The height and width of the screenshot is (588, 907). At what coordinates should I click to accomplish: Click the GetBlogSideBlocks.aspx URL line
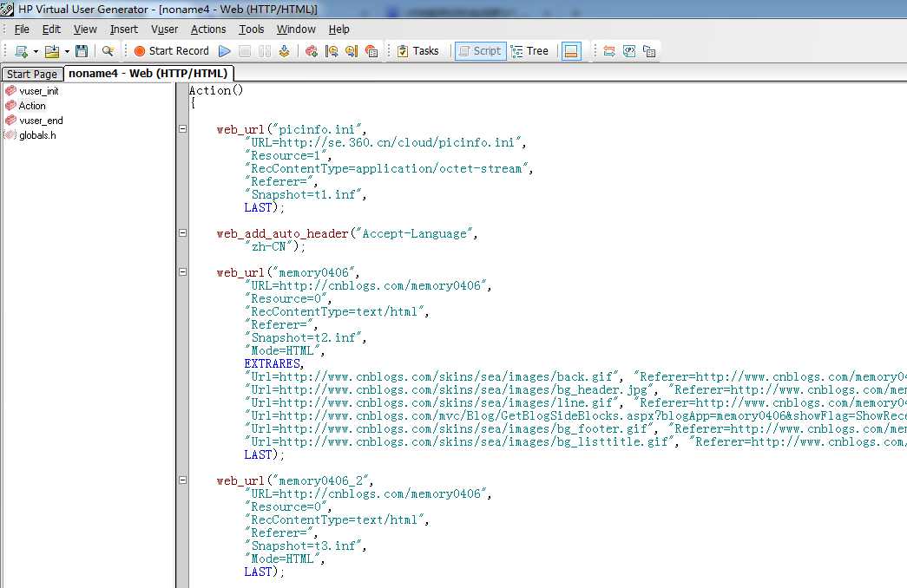pos(575,415)
